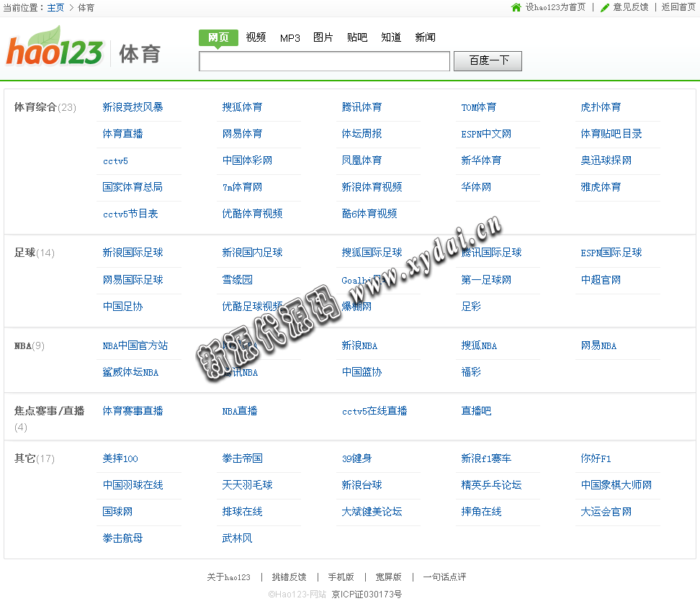Open the 图片 search tab
Screen dimensions: 700x601
(323, 37)
